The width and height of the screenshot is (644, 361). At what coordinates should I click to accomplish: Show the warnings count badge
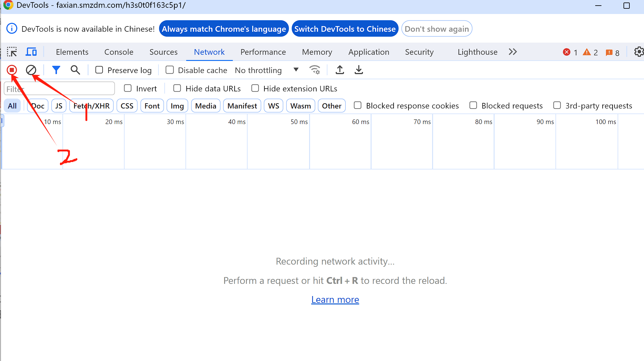pos(590,52)
